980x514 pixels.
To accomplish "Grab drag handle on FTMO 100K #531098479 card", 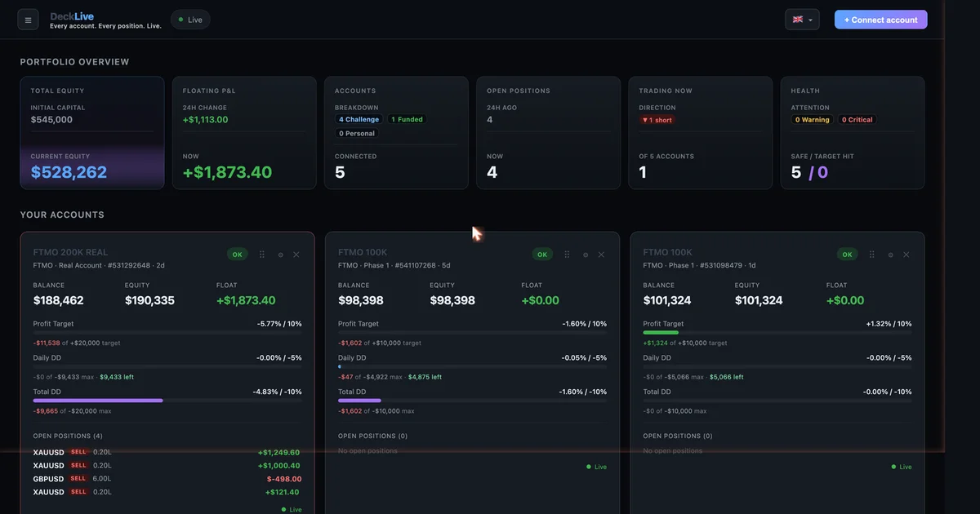I will pos(872,255).
